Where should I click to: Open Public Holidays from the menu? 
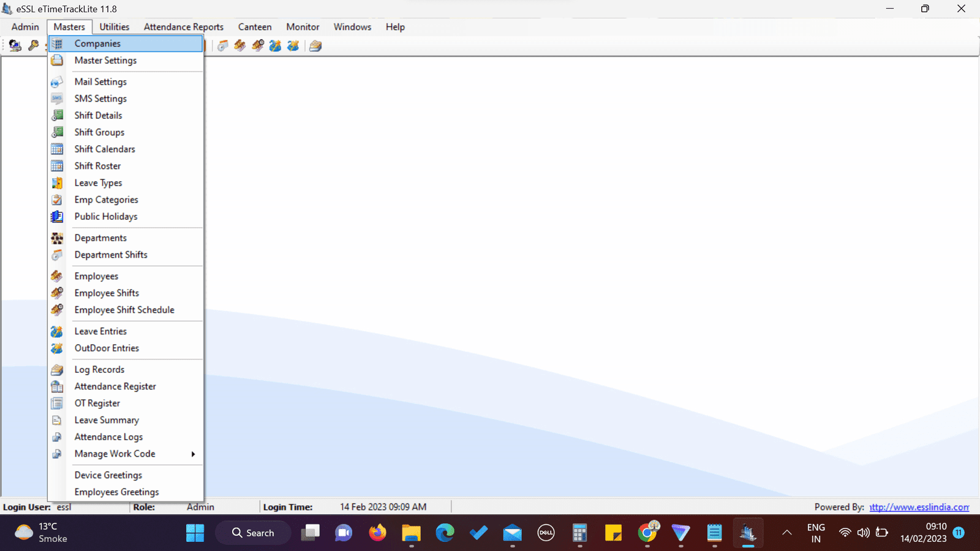(106, 217)
